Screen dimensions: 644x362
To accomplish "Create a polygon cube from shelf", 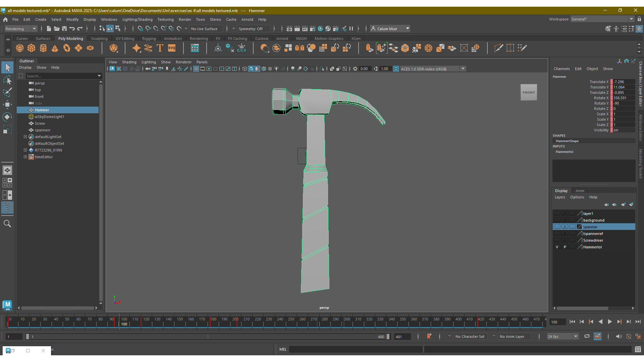I will tap(32, 48).
